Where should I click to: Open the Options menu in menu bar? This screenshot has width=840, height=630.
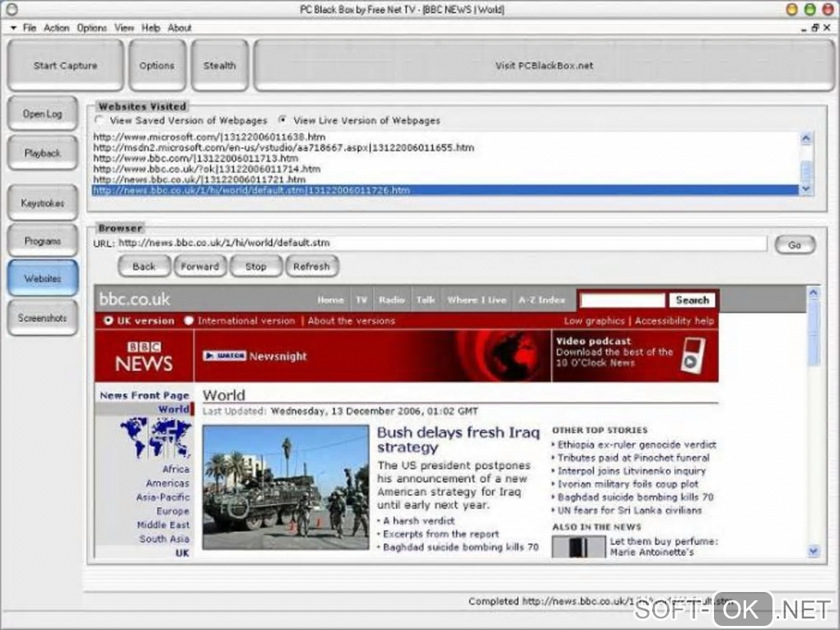click(x=91, y=28)
